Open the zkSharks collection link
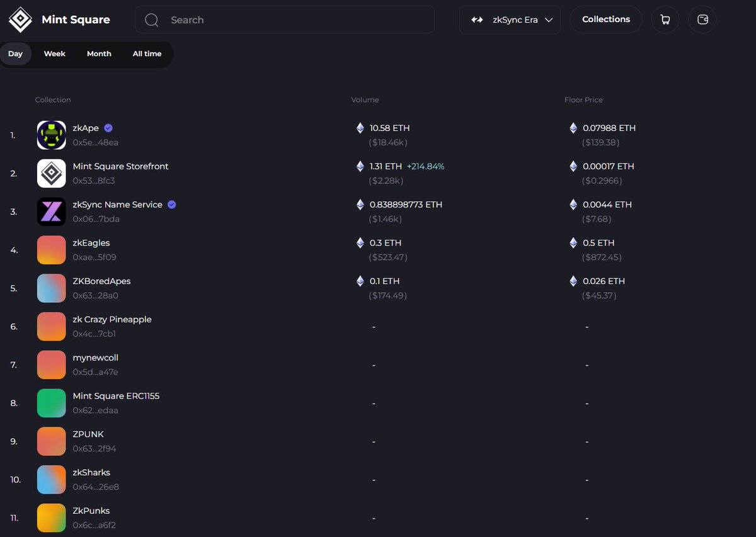Screen dimensions: 756x537 point(91,473)
